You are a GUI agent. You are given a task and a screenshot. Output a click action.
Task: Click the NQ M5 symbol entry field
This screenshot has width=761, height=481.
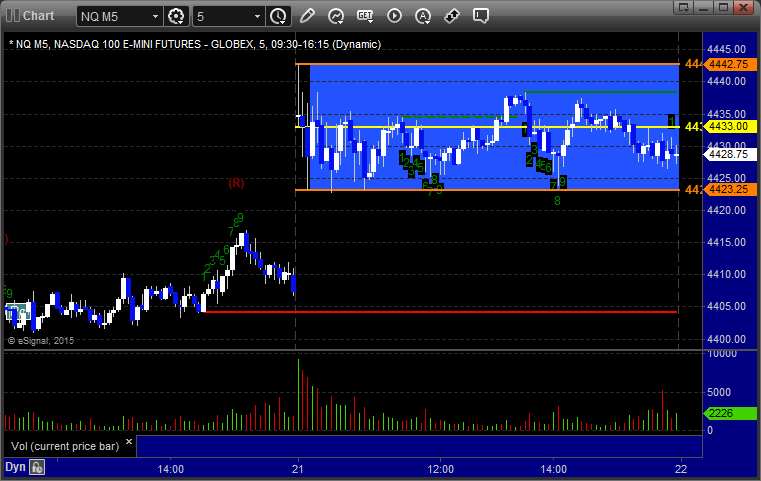click(x=114, y=17)
